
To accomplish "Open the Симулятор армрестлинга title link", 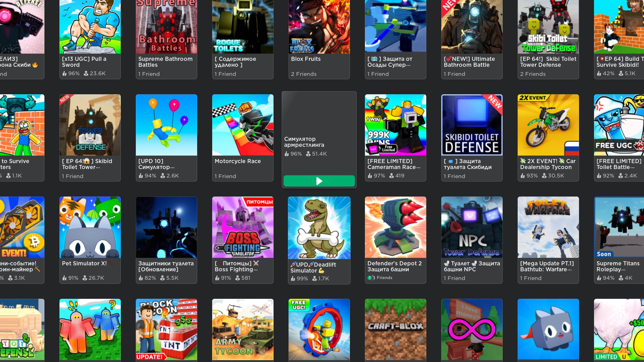I will [x=300, y=142].
